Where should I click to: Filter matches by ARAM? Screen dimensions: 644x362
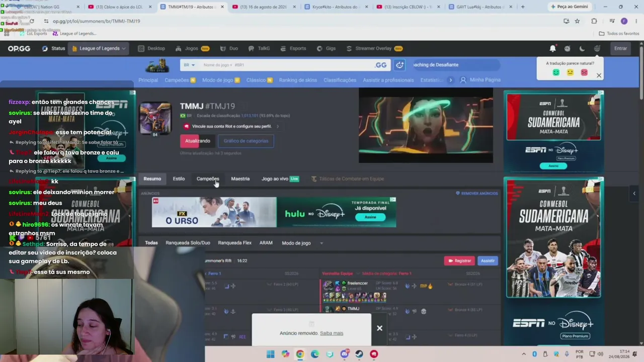pos(266,243)
